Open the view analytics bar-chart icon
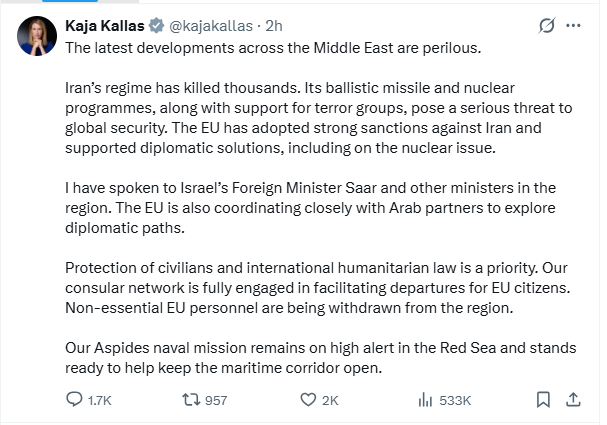 421,400
